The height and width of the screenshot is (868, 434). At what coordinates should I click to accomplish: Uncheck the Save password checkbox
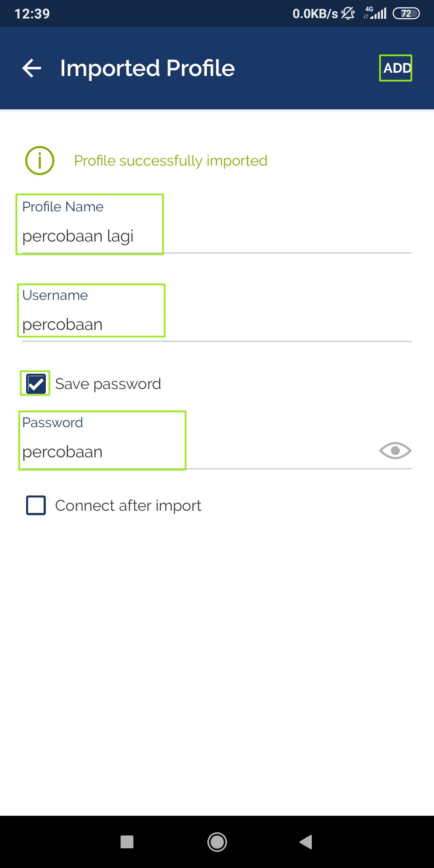click(36, 383)
